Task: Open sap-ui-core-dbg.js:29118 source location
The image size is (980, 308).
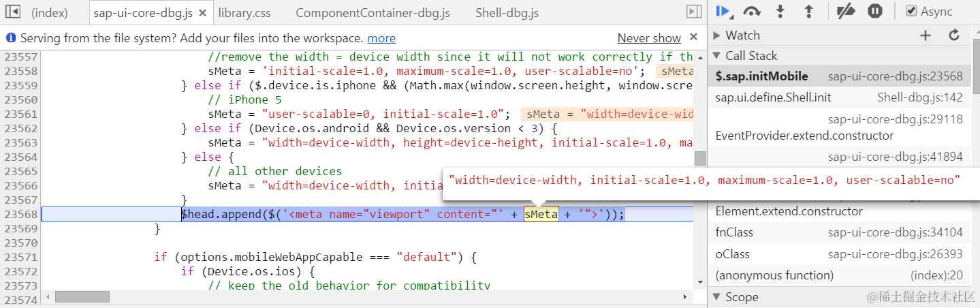Action: pyautogui.click(x=896, y=119)
